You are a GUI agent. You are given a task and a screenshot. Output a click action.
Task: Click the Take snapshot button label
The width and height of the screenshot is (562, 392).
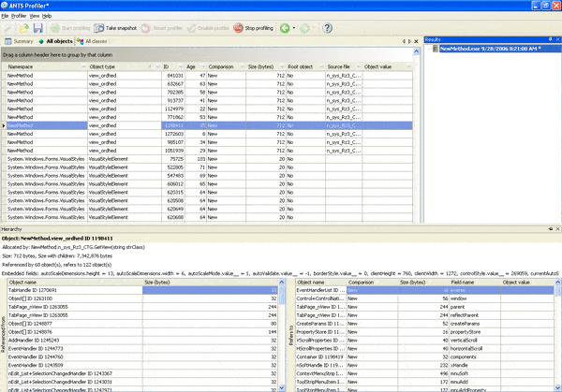pyautogui.click(x=121, y=28)
